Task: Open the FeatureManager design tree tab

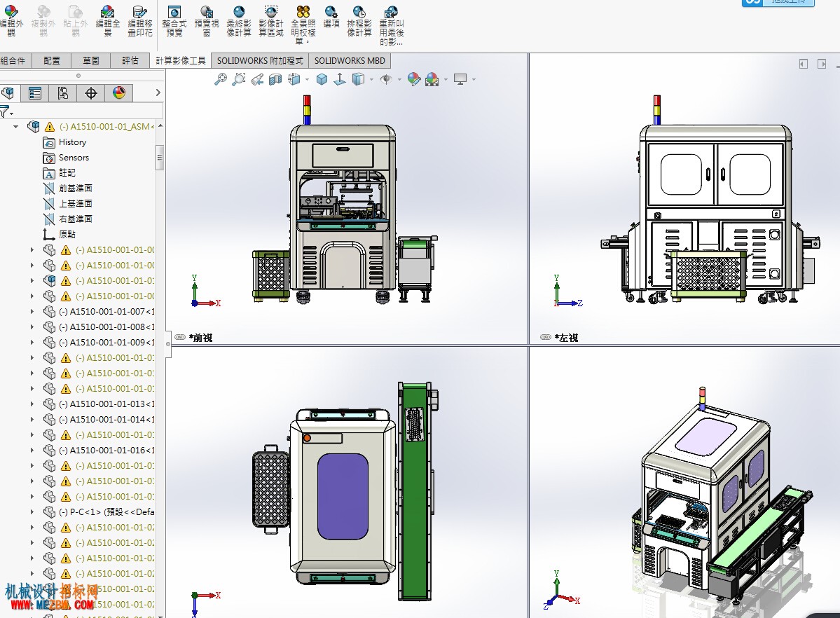Action: pos(8,93)
